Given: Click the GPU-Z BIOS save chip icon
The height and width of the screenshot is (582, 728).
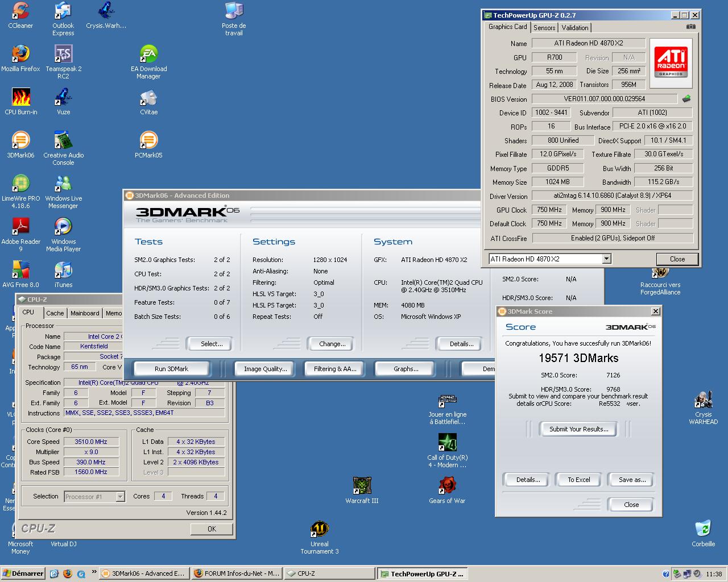Looking at the screenshot, I should pos(686,99).
